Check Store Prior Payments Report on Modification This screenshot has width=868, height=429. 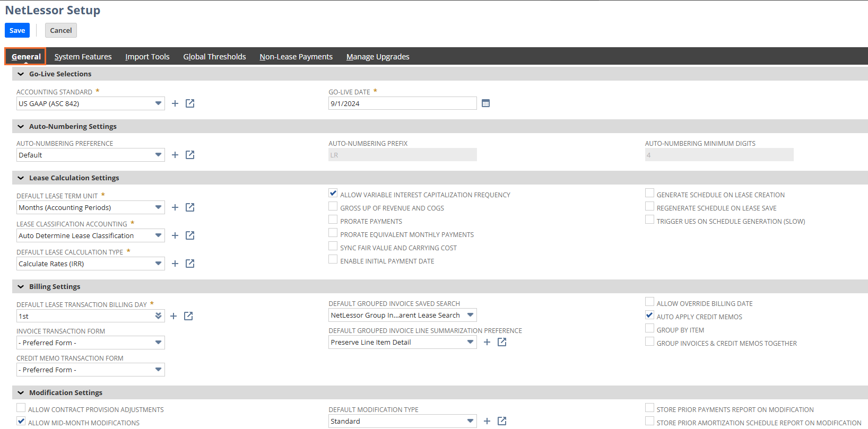pos(649,408)
